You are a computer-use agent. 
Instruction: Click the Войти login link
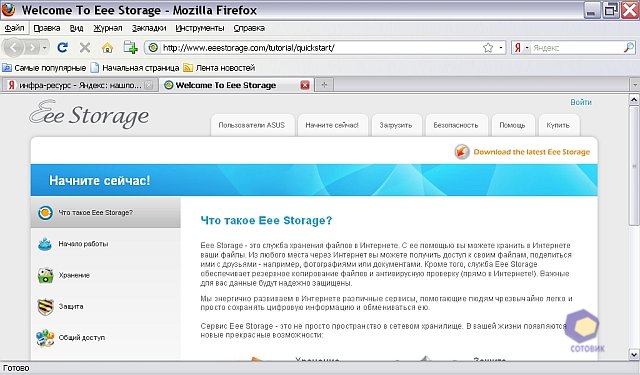[x=581, y=102]
